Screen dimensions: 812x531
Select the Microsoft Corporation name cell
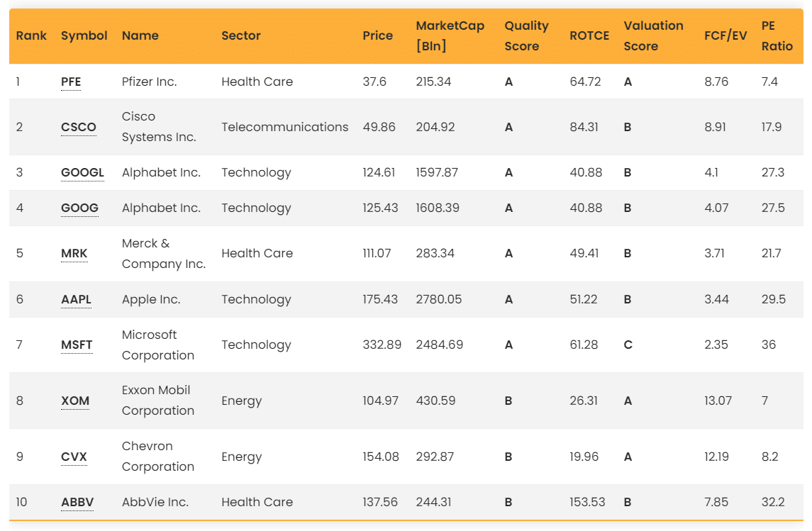158,345
